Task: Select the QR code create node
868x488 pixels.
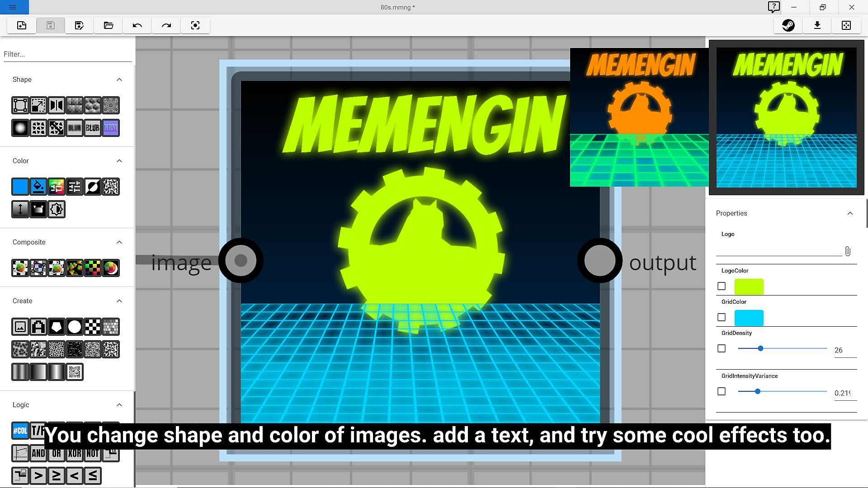Action: 75,372
